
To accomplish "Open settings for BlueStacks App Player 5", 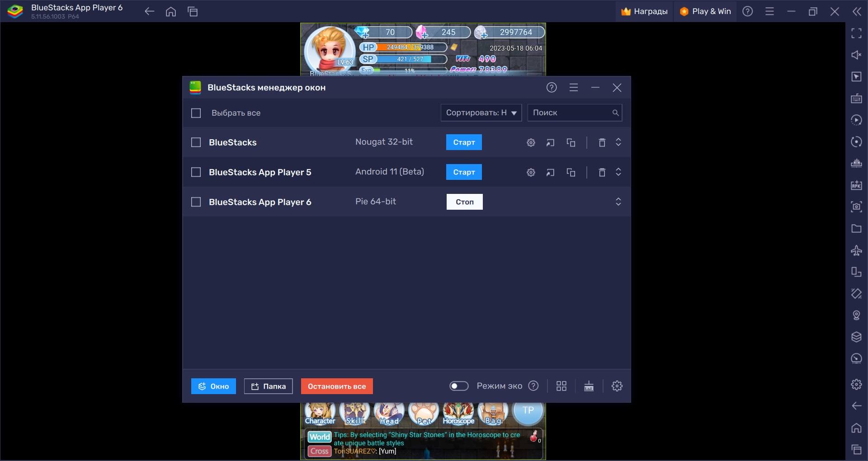I will coord(531,172).
